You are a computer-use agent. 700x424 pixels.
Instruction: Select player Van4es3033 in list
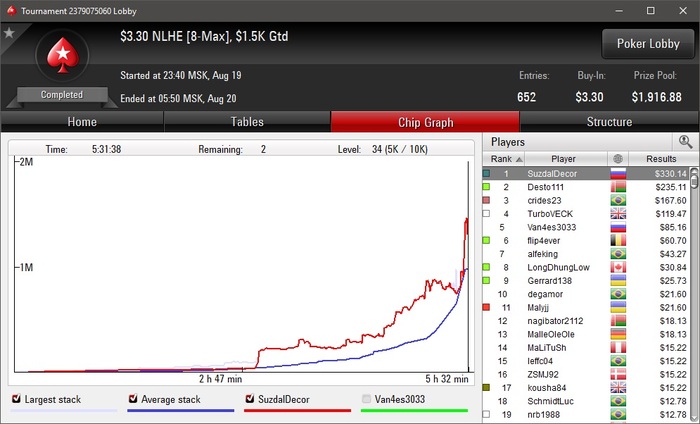pyautogui.click(x=551, y=227)
